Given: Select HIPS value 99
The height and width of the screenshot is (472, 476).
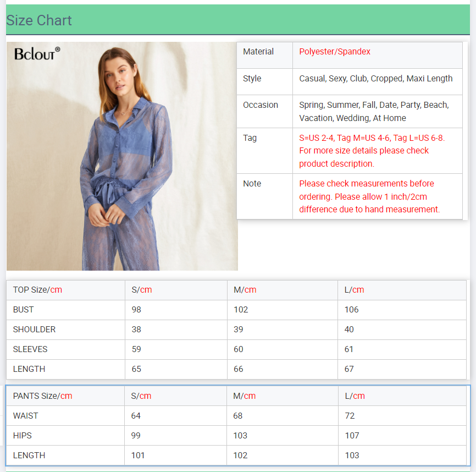Looking at the screenshot, I should click(136, 436).
